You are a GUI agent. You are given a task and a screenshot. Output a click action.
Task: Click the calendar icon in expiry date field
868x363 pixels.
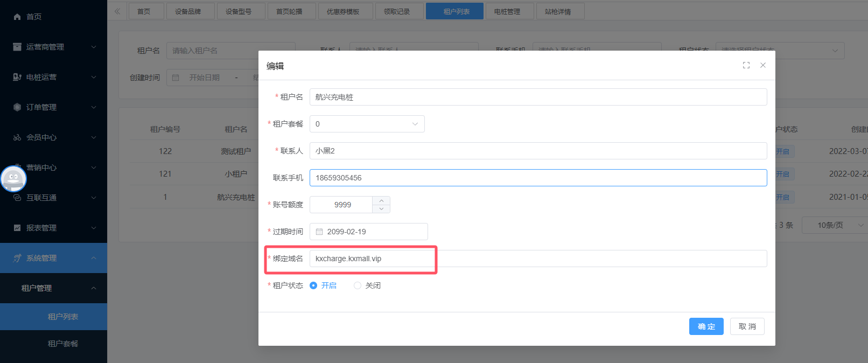pyautogui.click(x=319, y=232)
